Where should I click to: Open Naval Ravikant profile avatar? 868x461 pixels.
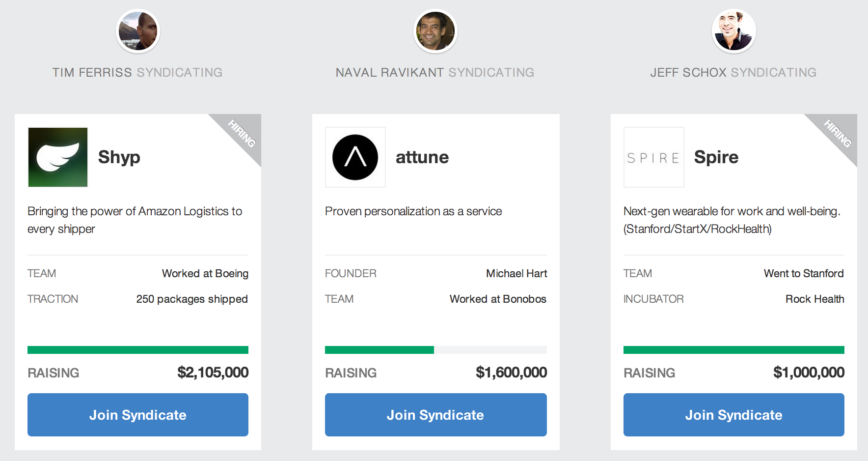[435, 31]
